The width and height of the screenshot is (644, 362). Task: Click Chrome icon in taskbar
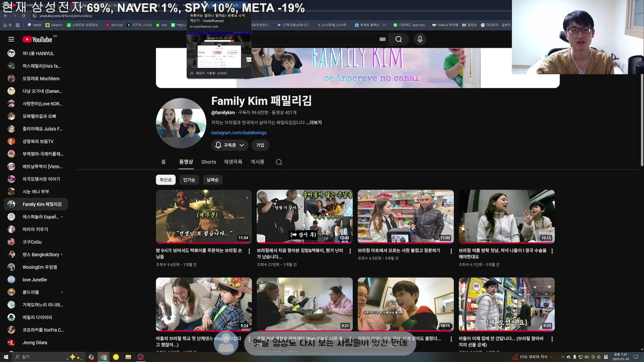(x=104, y=357)
